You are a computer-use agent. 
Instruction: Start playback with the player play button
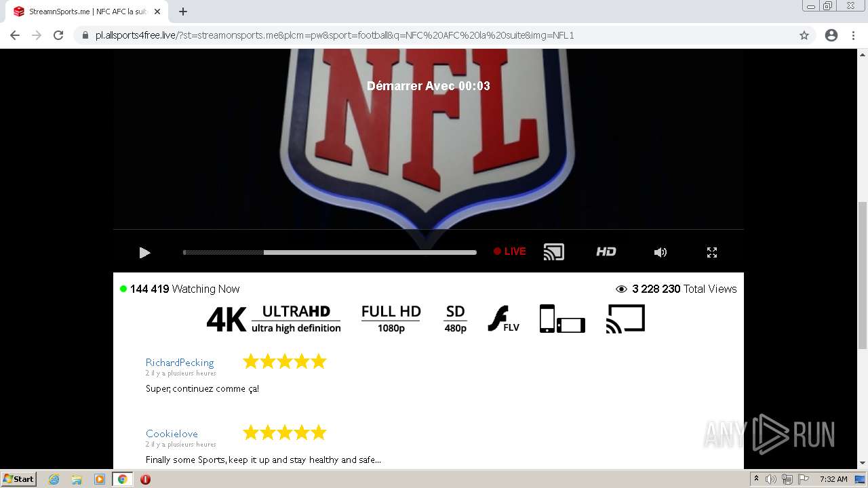click(144, 252)
